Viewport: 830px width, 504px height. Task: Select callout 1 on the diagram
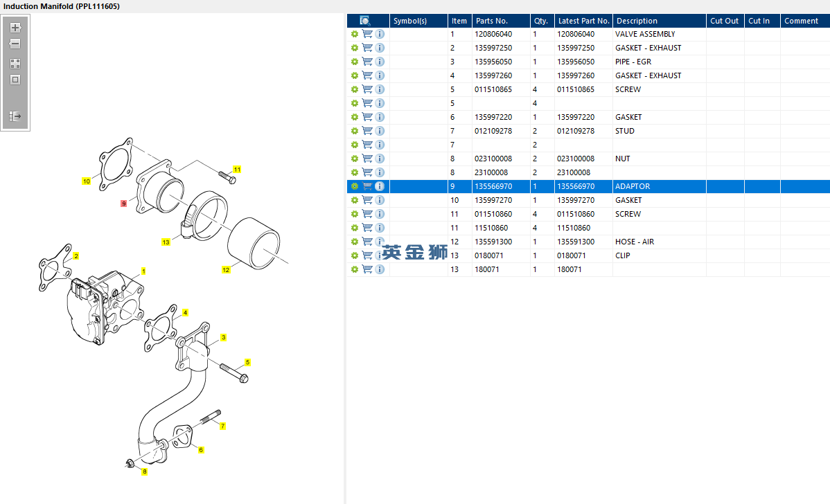click(x=143, y=271)
